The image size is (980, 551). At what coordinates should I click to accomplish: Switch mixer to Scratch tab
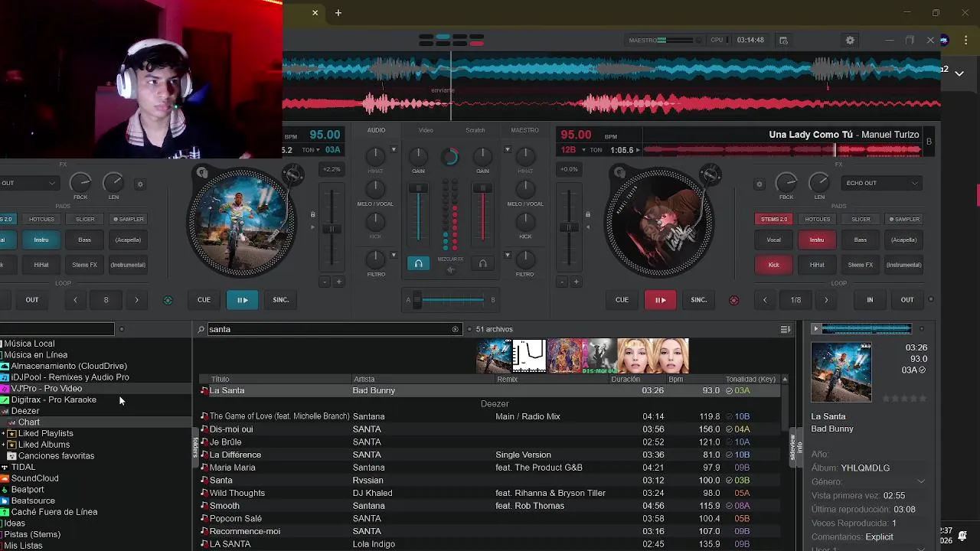click(475, 130)
